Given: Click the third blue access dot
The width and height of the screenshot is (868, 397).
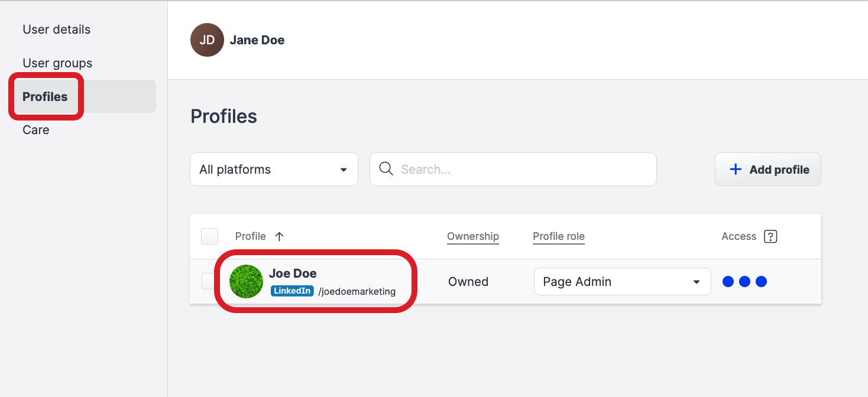Looking at the screenshot, I should click(x=761, y=282).
